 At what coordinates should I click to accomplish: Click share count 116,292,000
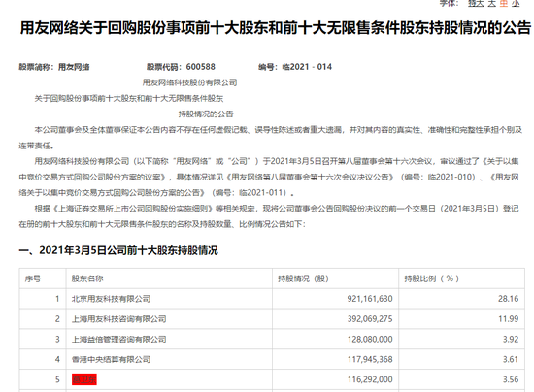[x=370, y=379]
